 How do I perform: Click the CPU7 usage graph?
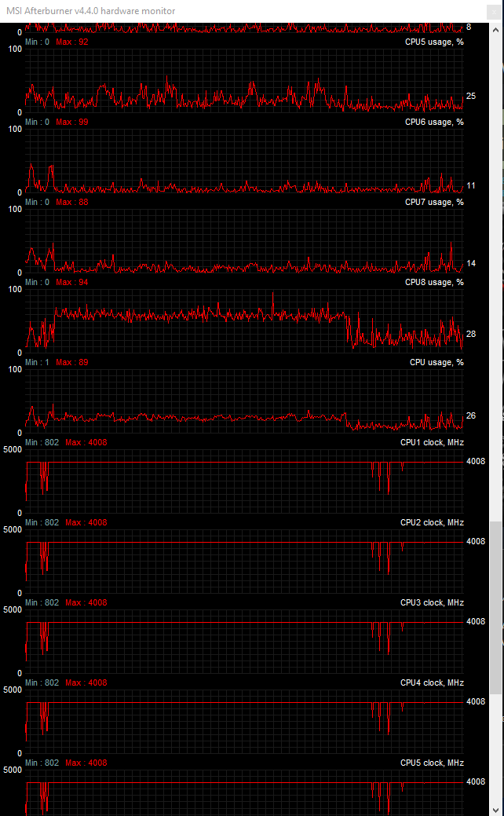[244, 241]
